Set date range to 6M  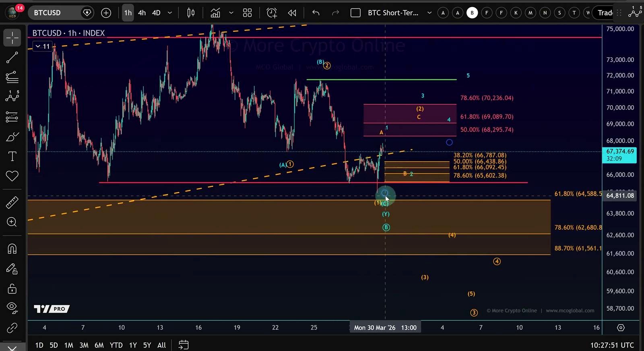(99, 345)
